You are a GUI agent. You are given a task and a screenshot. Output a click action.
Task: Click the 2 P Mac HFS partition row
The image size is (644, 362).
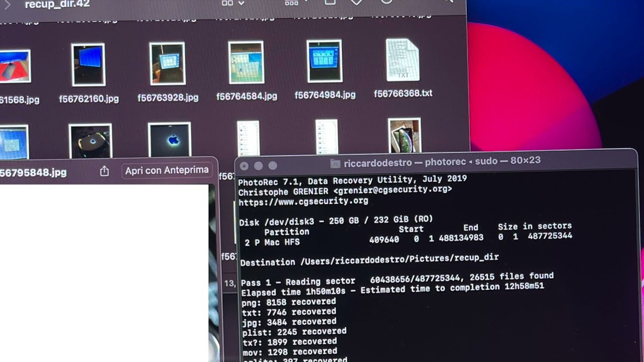[x=408, y=238]
